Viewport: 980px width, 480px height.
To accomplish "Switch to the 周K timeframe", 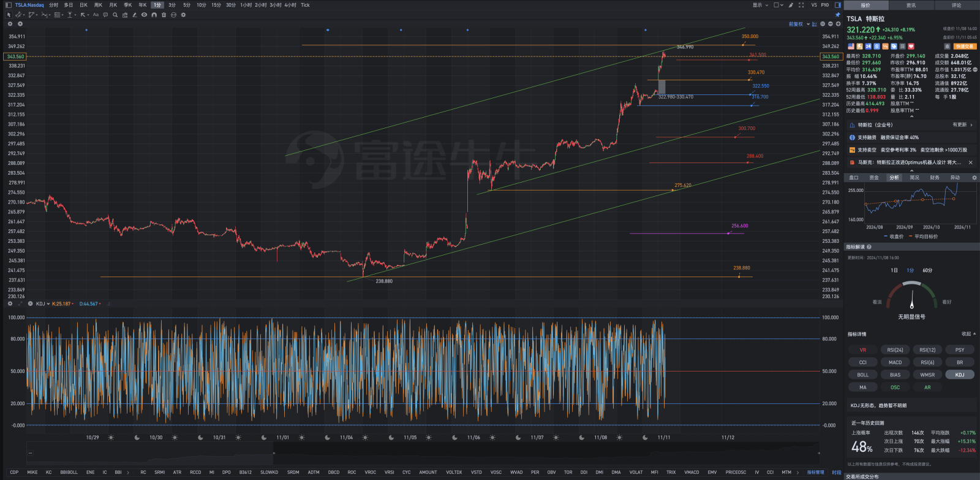I will pyautogui.click(x=98, y=5).
